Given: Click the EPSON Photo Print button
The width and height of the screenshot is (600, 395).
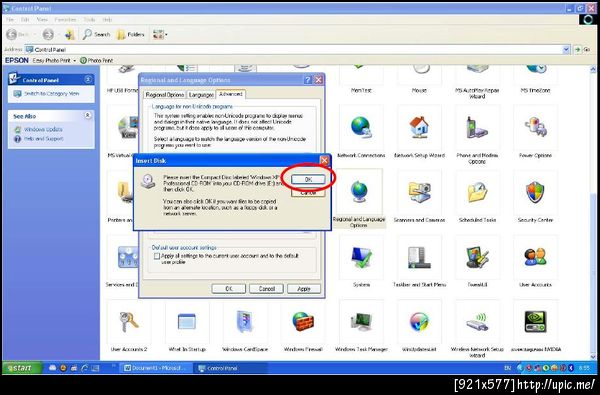Looking at the screenshot, I should 97,60.
